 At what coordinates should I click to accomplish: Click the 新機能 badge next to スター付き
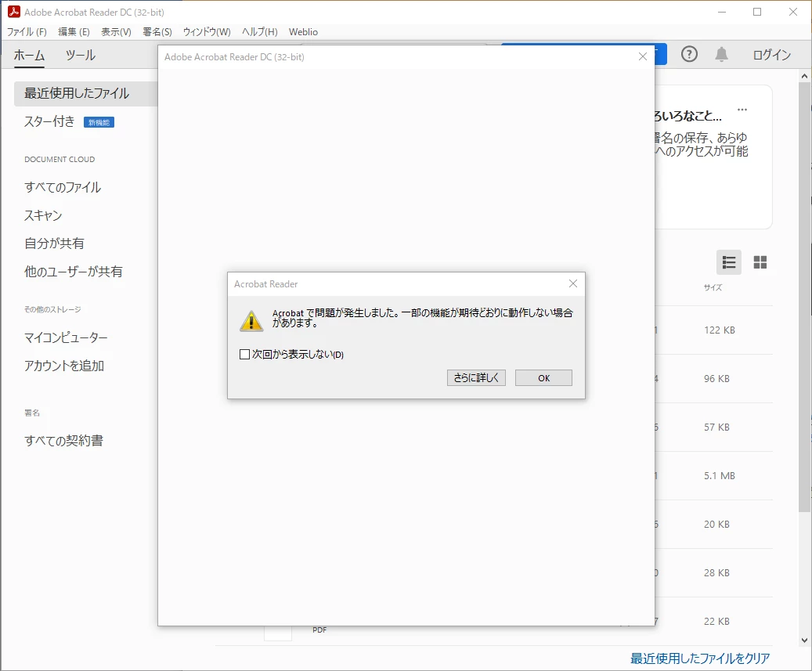pos(99,122)
